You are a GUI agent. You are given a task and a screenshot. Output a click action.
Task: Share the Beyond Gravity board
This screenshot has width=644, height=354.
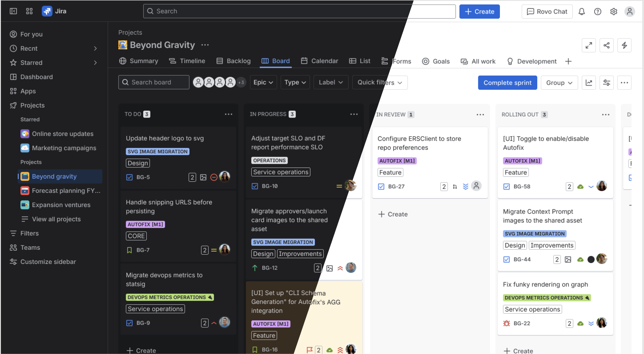tap(606, 45)
